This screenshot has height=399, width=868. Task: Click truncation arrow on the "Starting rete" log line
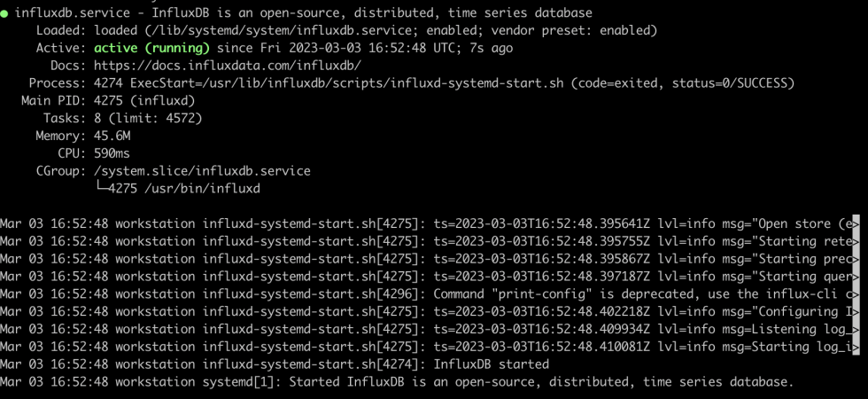click(856, 241)
